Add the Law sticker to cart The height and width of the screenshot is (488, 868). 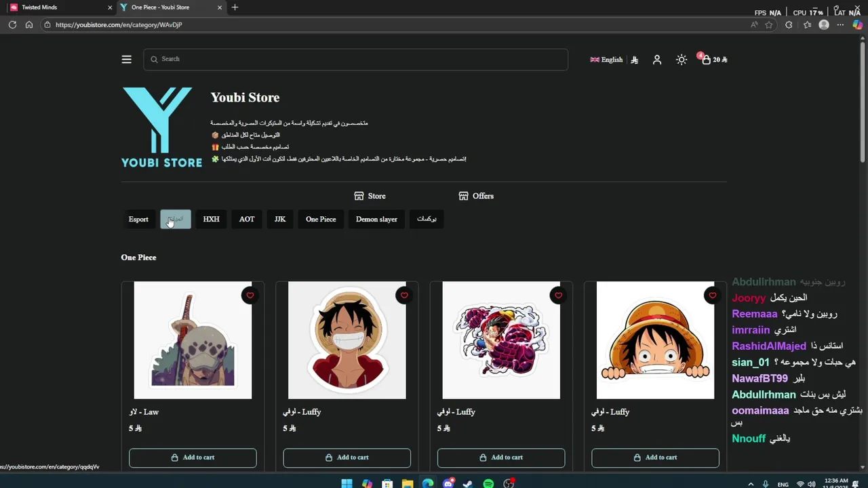193,457
